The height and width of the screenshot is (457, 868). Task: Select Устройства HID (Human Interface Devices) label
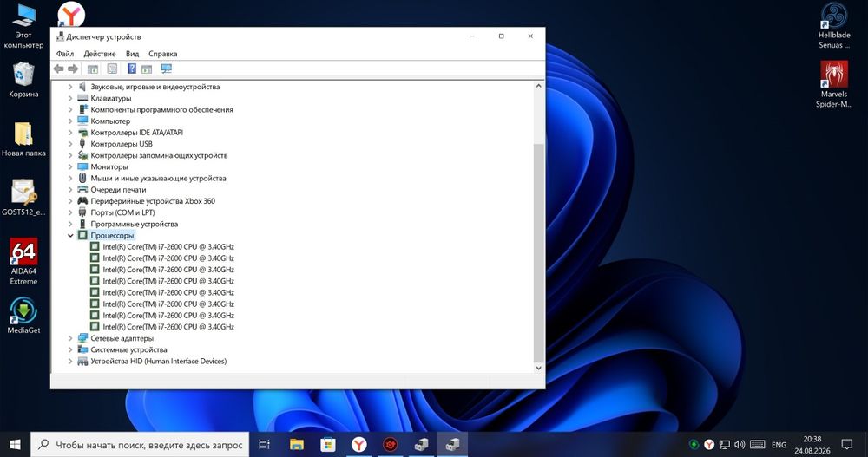pos(158,362)
